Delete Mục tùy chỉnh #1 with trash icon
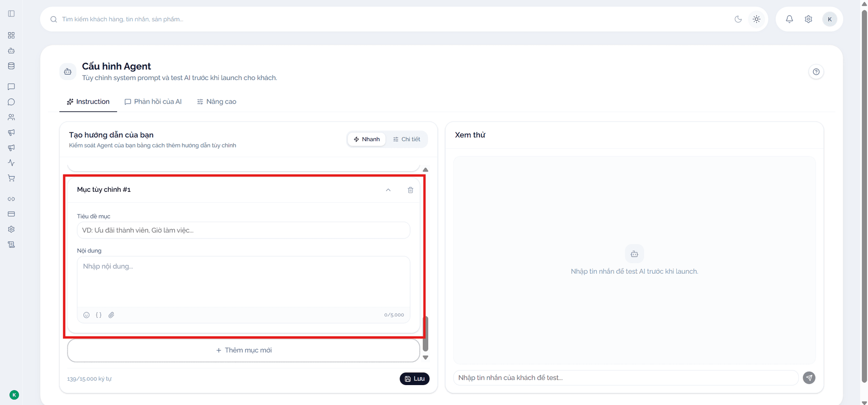This screenshot has width=868, height=405. pos(410,190)
